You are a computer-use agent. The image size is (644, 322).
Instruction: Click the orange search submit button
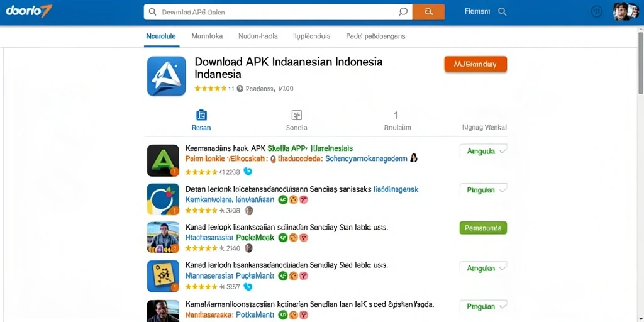(x=428, y=13)
